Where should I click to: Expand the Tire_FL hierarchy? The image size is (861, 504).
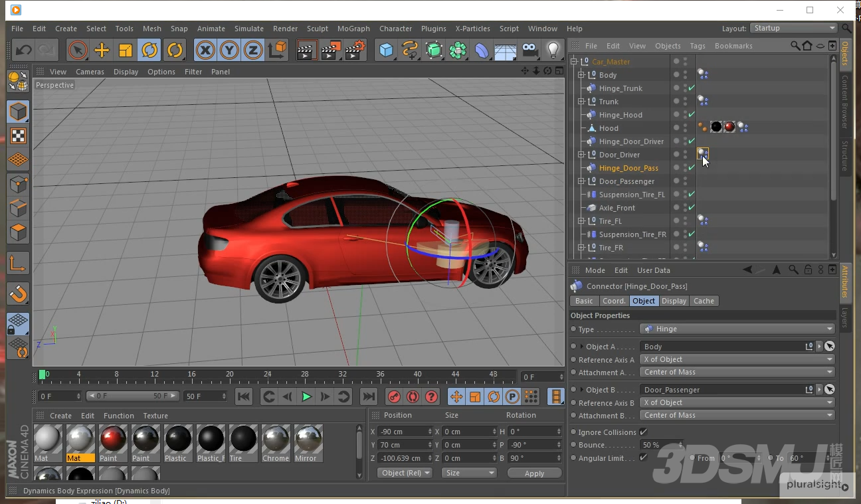pos(581,221)
